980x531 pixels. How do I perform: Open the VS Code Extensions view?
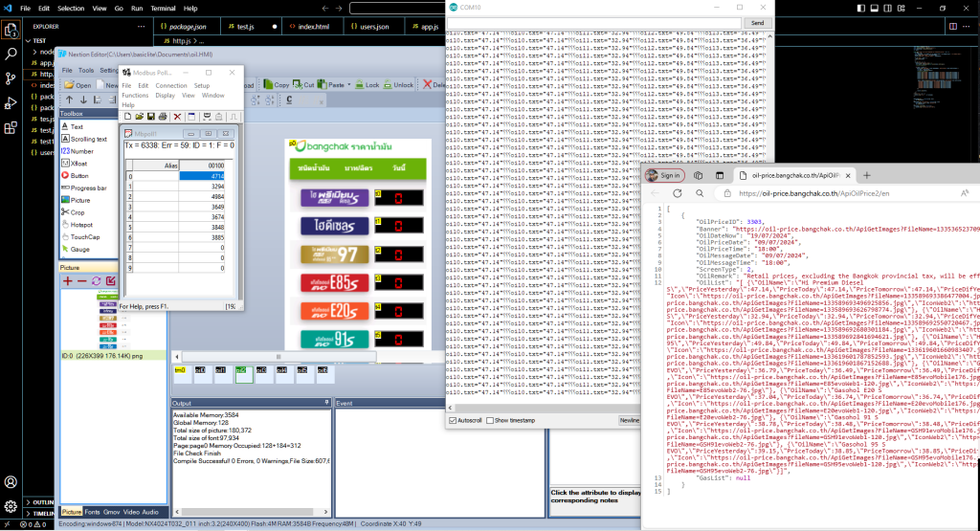point(11,128)
